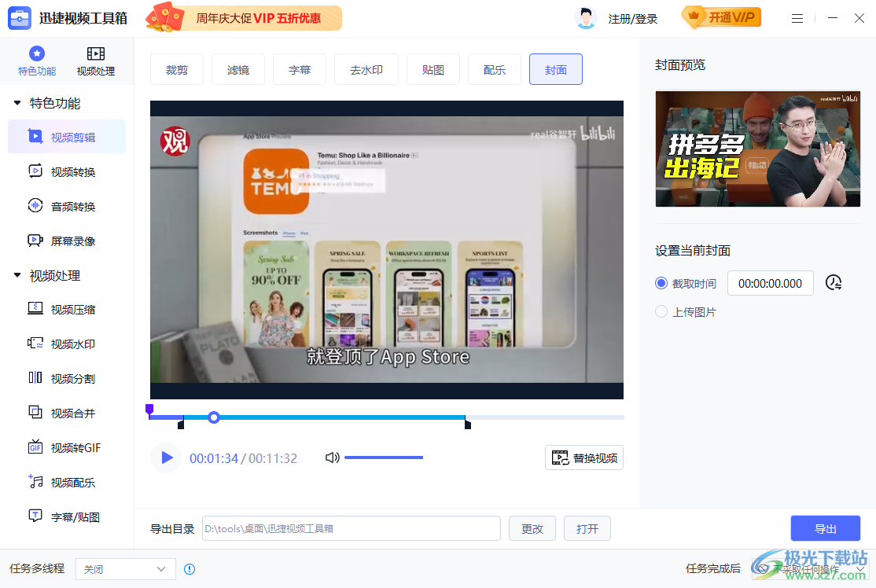The image size is (876, 588).
Task: Select the 截取时间 radio button
Action: (661, 282)
